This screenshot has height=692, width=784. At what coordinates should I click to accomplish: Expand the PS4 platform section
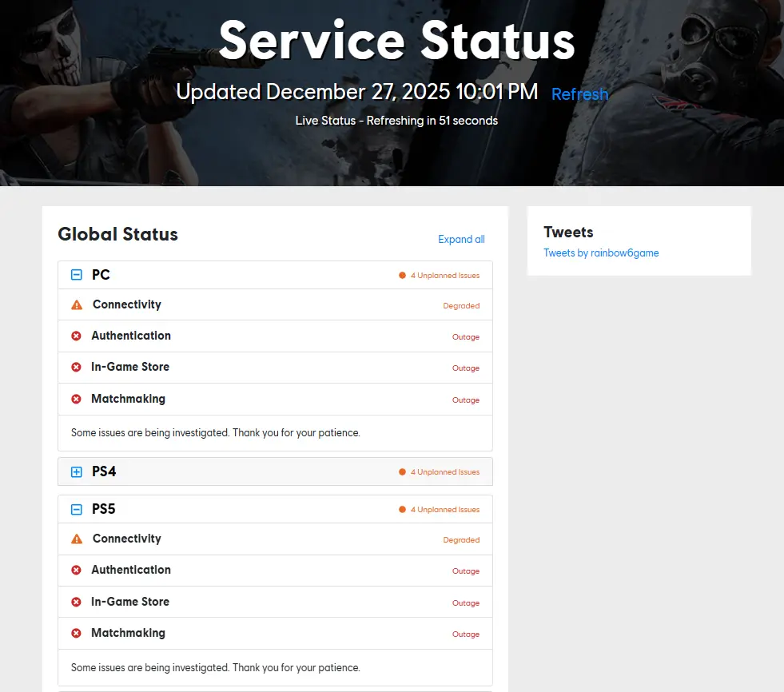(77, 472)
